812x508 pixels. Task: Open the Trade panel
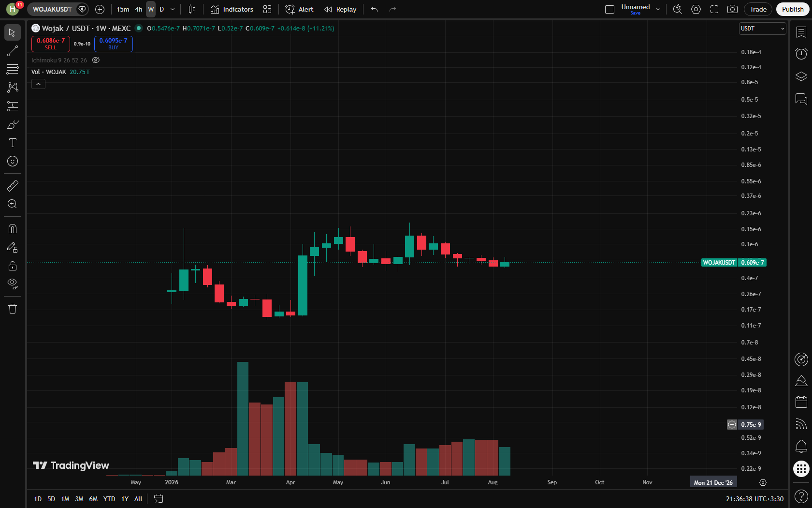pos(758,9)
